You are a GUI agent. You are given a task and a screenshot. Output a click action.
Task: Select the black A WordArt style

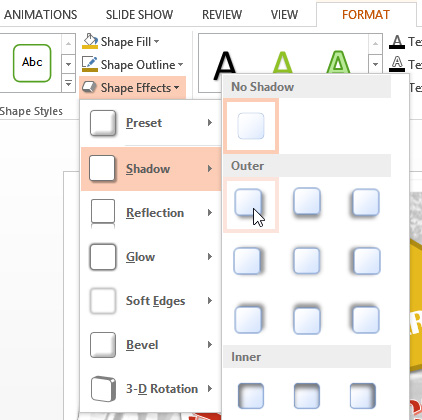(225, 64)
